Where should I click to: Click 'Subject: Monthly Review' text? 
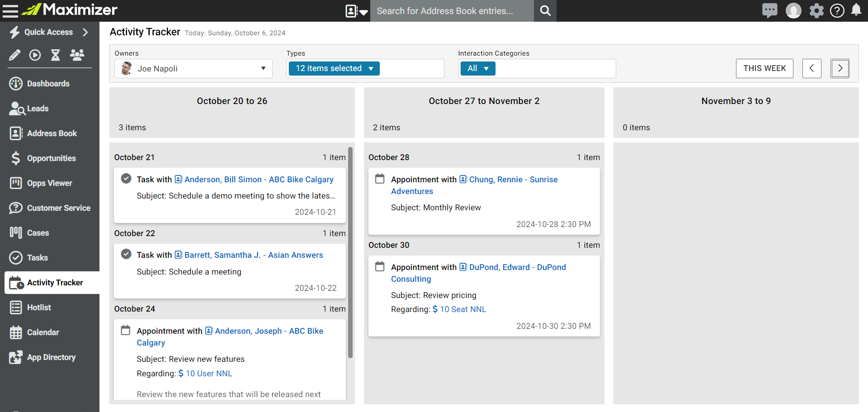436,208
